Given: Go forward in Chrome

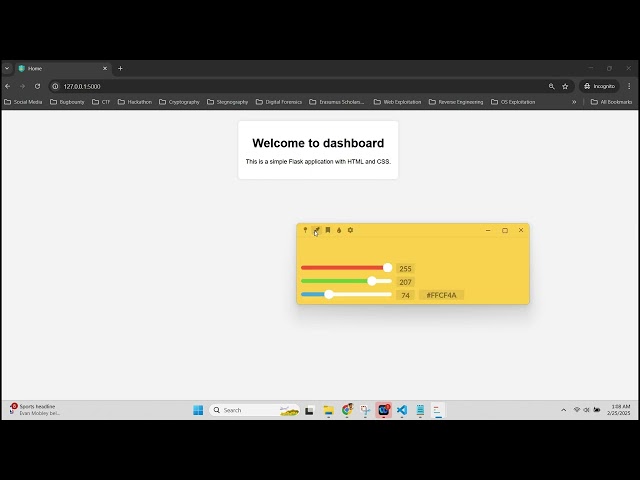Looking at the screenshot, I should 22,87.
